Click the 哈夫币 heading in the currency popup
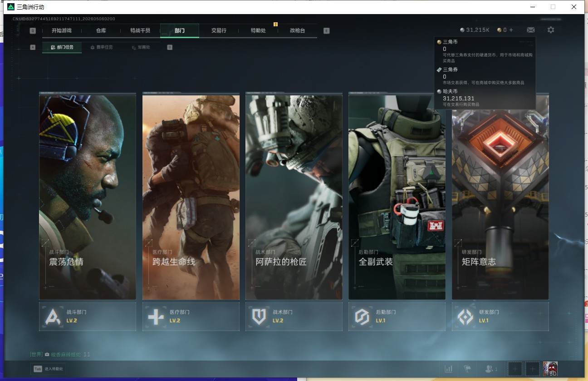Image resolution: width=588 pixels, height=381 pixels. click(451, 91)
